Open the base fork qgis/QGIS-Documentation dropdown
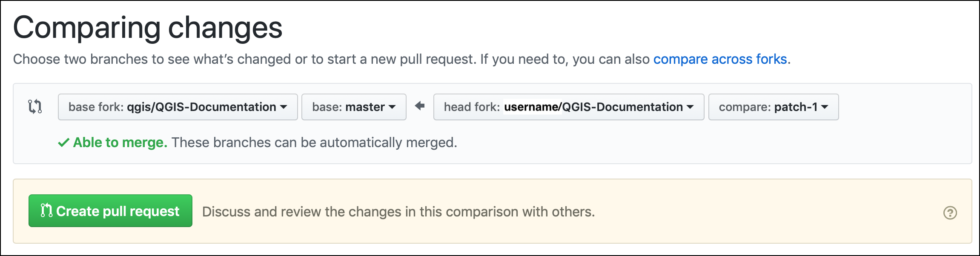 click(x=178, y=107)
